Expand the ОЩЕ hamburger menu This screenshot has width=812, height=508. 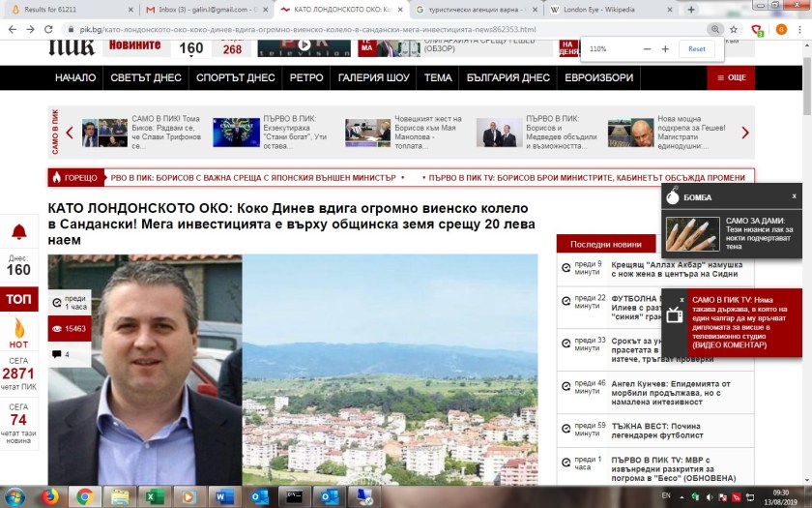tap(730, 77)
